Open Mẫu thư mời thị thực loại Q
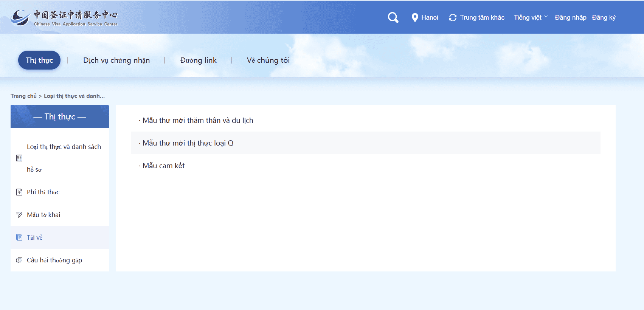This screenshot has height=310, width=644. tap(188, 143)
